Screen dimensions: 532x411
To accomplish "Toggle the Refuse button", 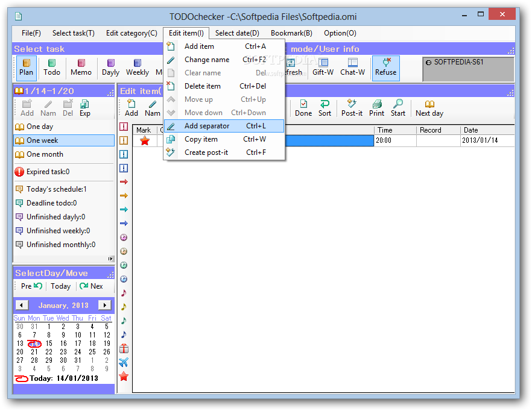I will point(386,68).
